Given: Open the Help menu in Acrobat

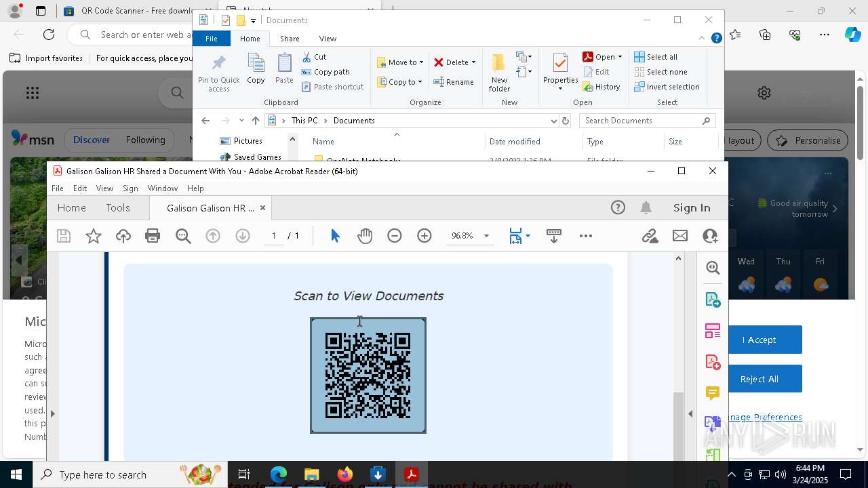Looking at the screenshot, I should (195, 188).
